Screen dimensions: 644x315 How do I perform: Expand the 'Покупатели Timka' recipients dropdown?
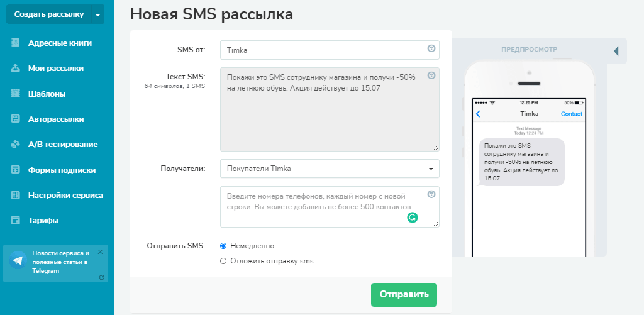coord(431,169)
